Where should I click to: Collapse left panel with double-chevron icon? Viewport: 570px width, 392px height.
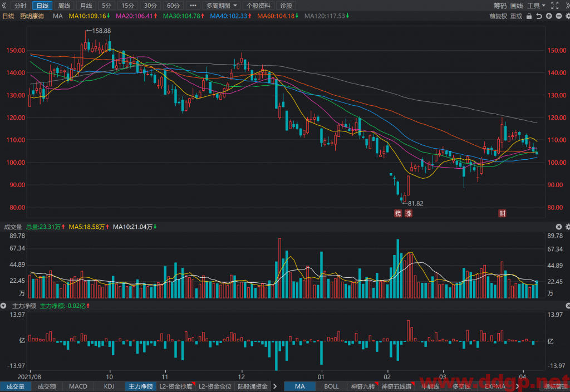point(4,6)
